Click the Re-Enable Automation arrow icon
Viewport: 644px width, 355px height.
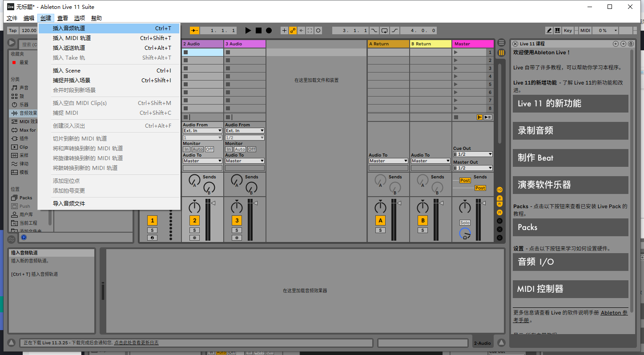click(302, 30)
